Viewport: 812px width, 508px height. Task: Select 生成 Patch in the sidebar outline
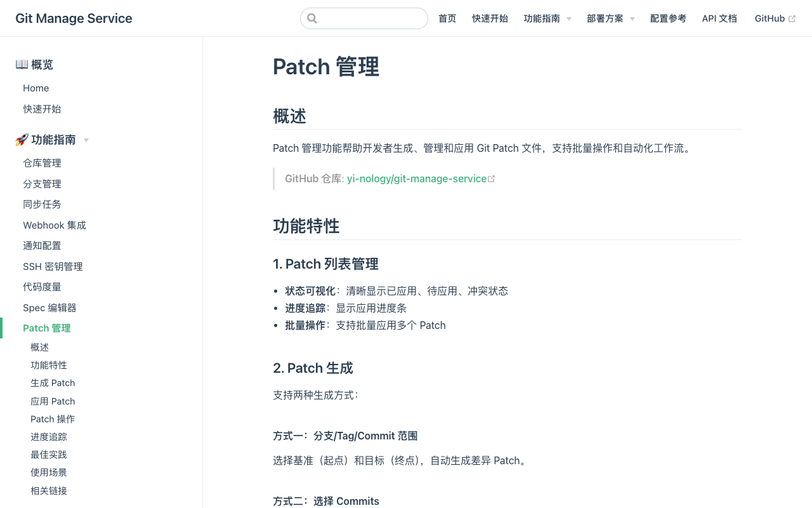coord(53,383)
